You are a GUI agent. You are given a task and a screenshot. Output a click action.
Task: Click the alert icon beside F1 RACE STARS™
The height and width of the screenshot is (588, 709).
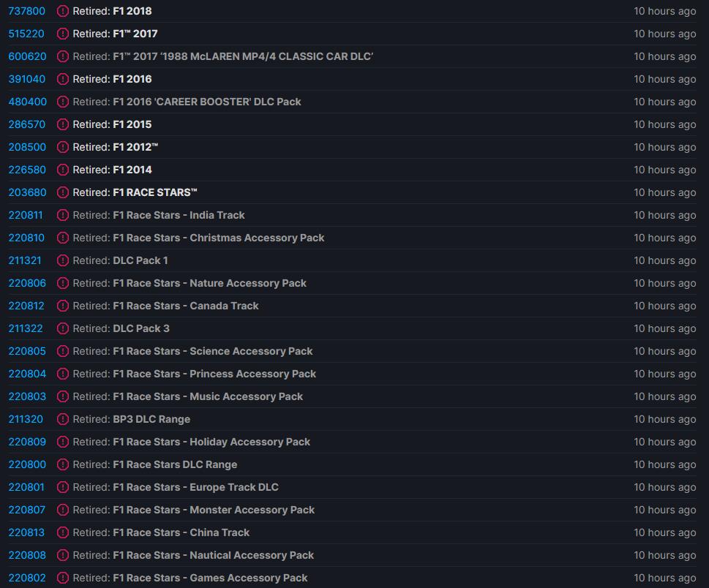63,192
